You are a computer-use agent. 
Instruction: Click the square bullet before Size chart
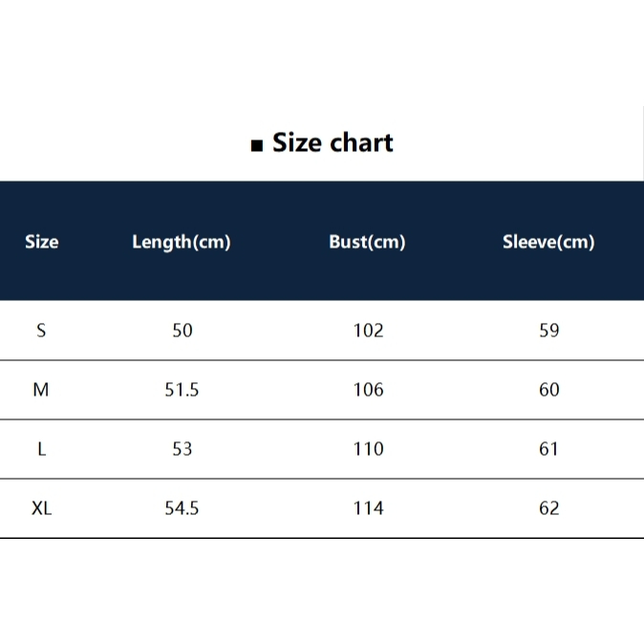256,146
